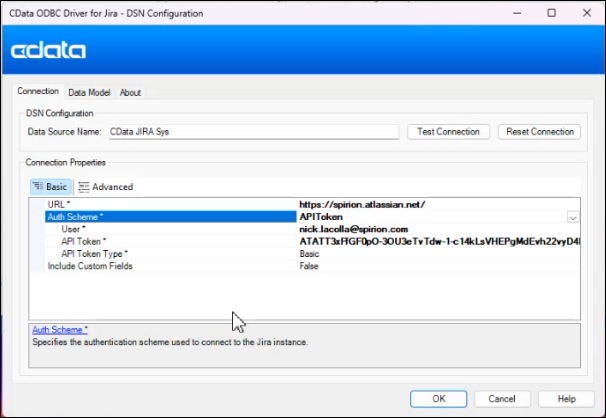Viewport: 606px width, 418px height.
Task: Switch to the Advanced properties view
Action: (x=106, y=187)
